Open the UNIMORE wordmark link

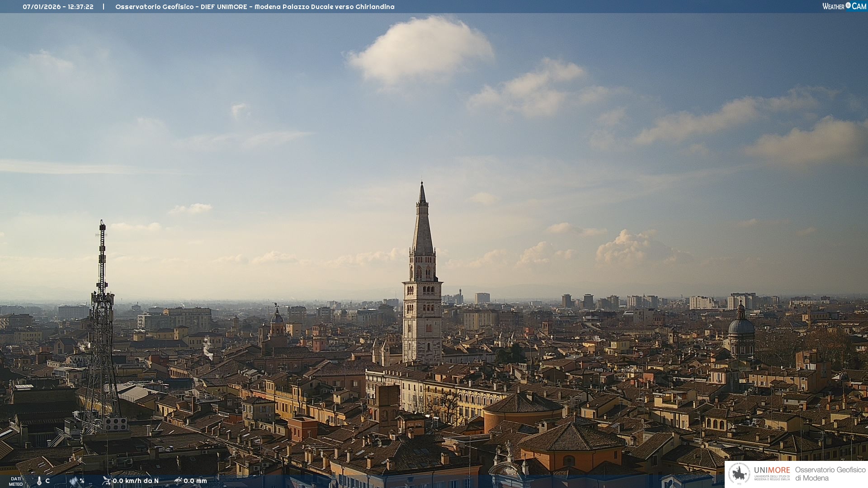click(x=772, y=470)
